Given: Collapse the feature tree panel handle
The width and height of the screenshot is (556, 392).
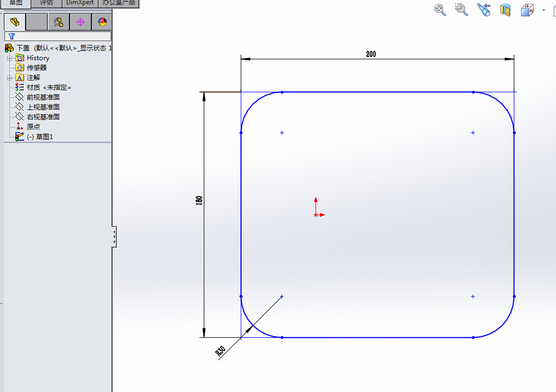Looking at the screenshot, I should 114,237.
